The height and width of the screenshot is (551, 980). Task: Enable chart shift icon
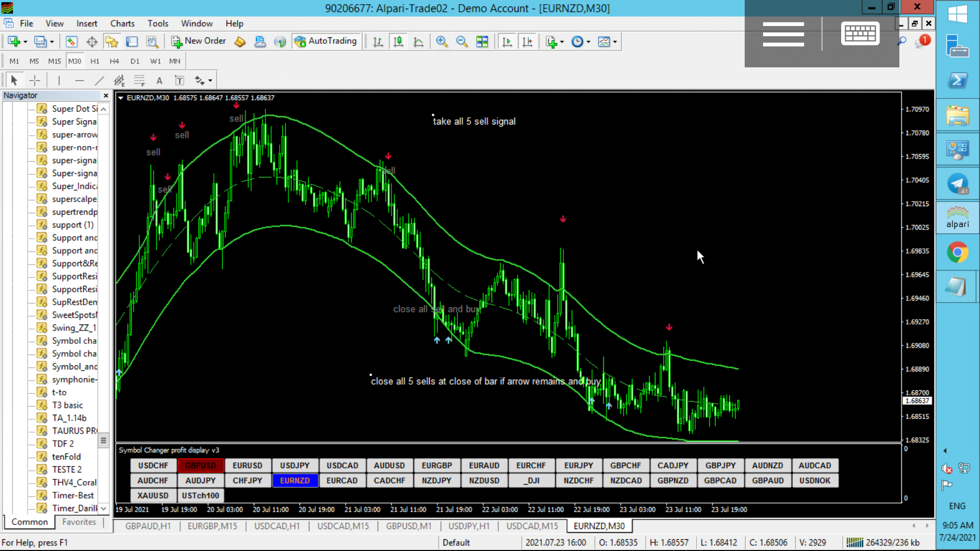(x=527, y=42)
